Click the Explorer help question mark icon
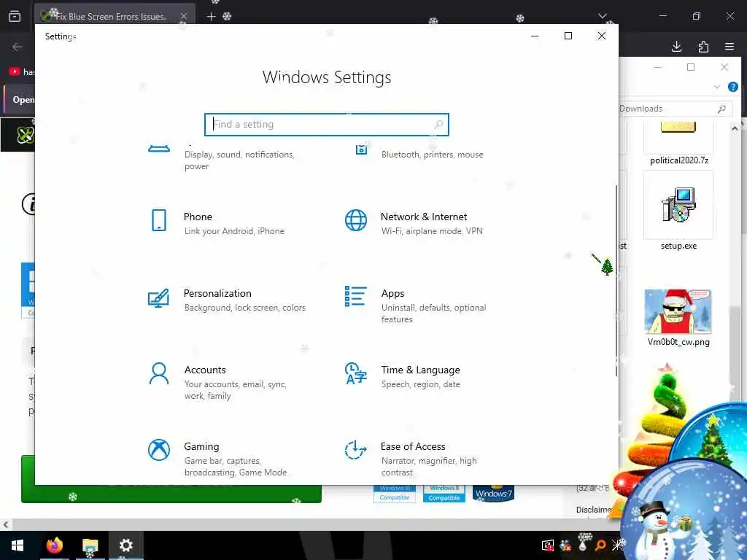This screenshot has height=560, width=747. [732, 87]
